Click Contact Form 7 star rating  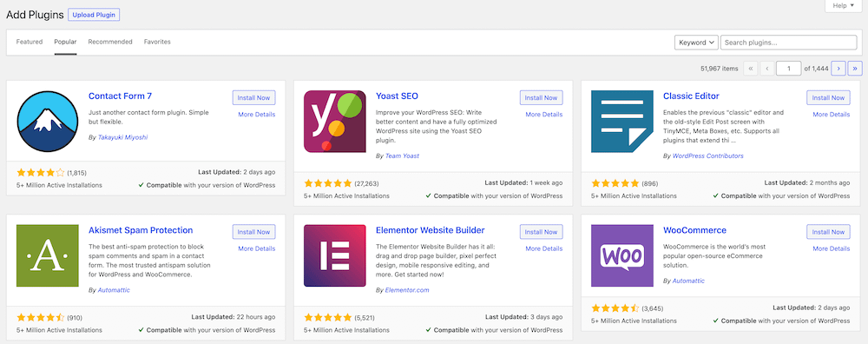pyautogui.click(x=41, y=172)
